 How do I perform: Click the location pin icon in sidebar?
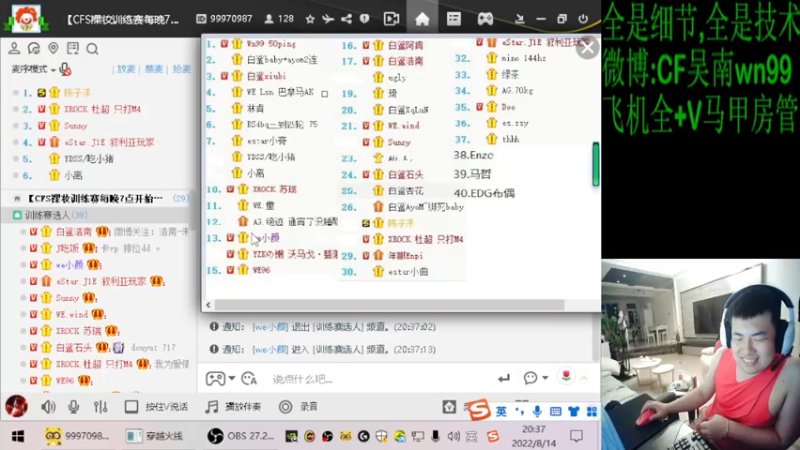[53, 48]
